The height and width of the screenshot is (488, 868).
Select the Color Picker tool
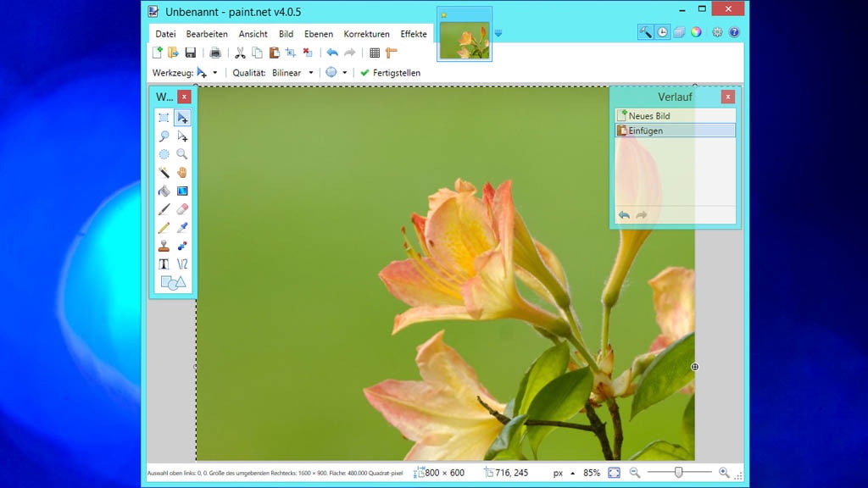click(183, 227)
